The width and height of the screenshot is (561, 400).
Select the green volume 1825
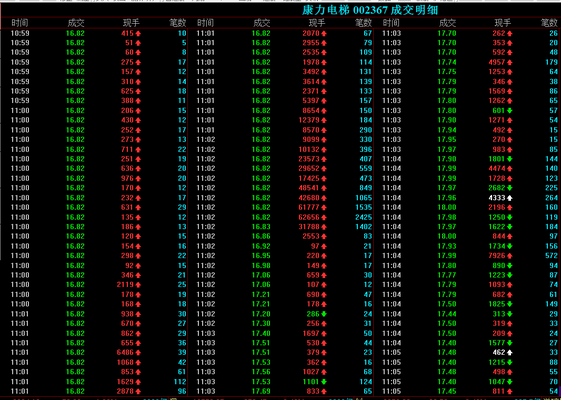point(497,304)
